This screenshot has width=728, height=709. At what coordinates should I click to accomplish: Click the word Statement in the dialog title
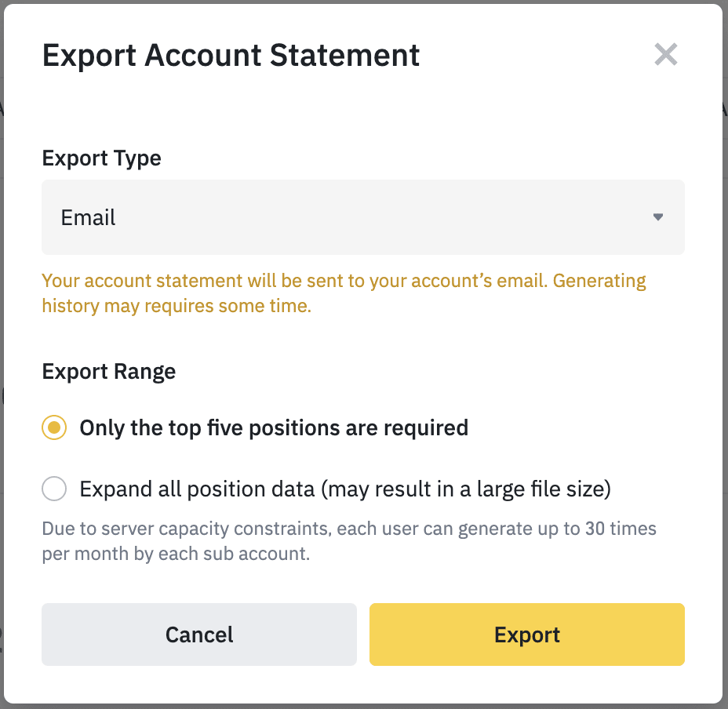pos(344,56)
